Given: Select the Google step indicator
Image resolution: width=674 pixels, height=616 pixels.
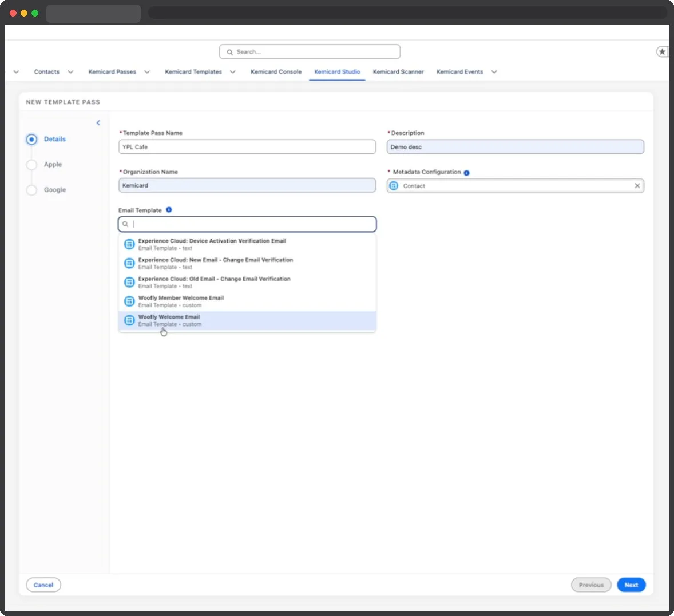Looking at the screenshot, I should click(x=31, y=190).
